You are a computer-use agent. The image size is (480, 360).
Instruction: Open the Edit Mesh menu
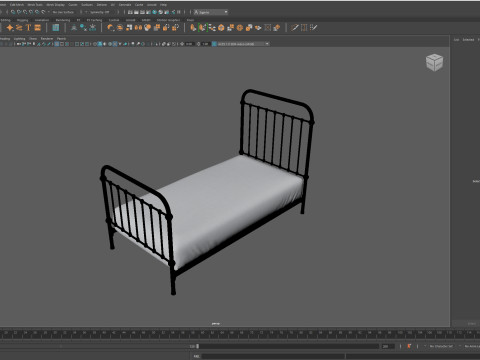17,5
